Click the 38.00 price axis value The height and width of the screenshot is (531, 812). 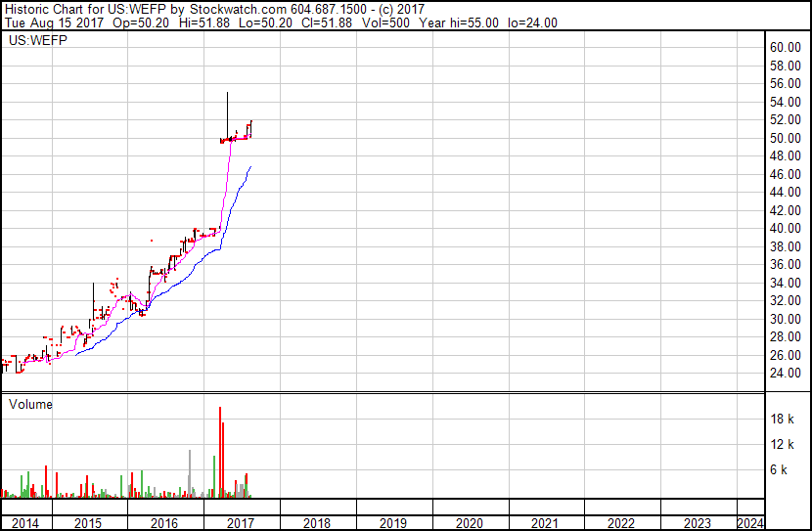(785, 246)
